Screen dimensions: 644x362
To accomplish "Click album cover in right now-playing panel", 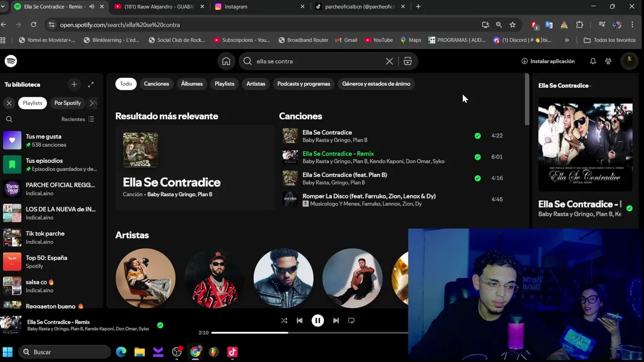I will coord(585,145).
